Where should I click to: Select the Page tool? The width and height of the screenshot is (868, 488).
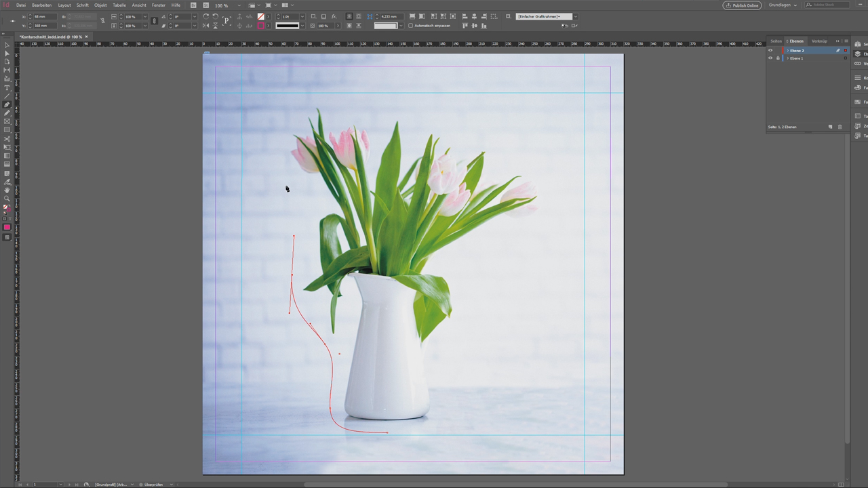(x=7, y=62)
